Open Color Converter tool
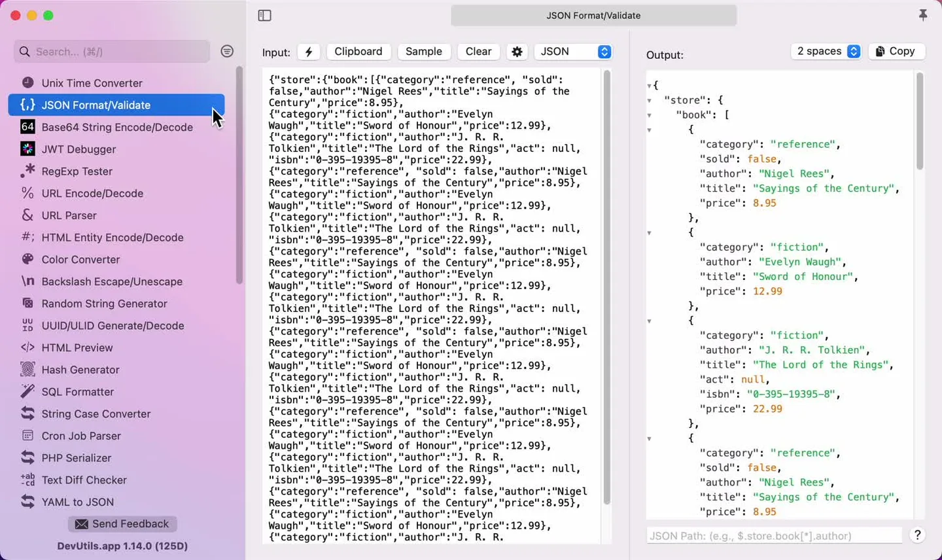Screen dimensions: 942x560 click(x=116, y=260)
